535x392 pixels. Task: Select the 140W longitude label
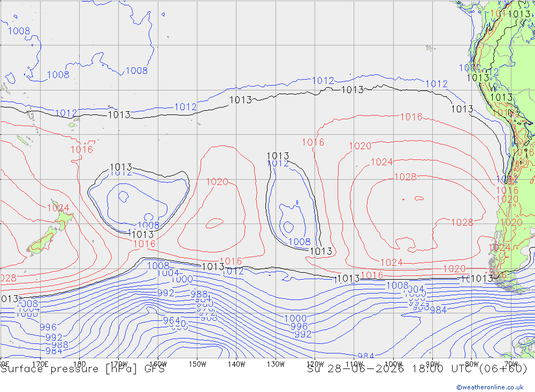pyautogui.click(x=236, y=364)
